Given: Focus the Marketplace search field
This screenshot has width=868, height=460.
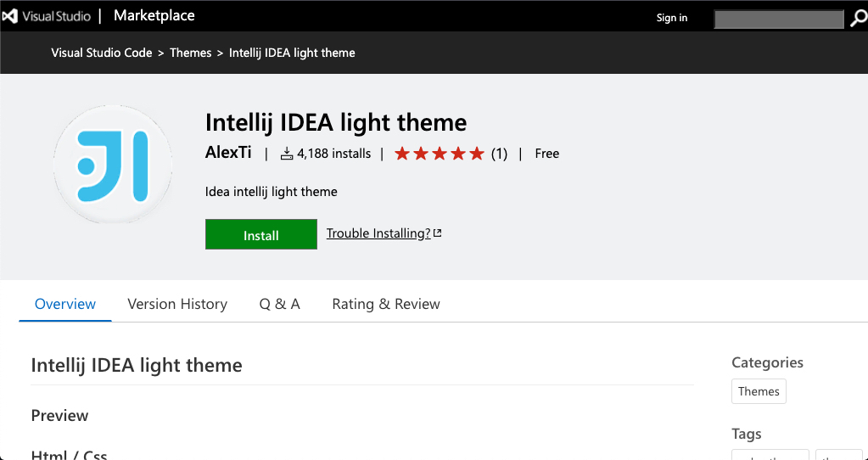Looking at the screenshot, I should tap(779, 19).
